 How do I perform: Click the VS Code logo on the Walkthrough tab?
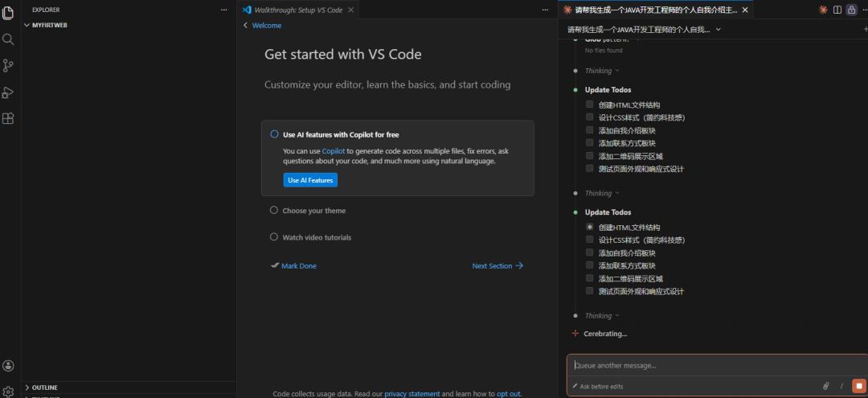pyautogui.click(x=248, y=10)
